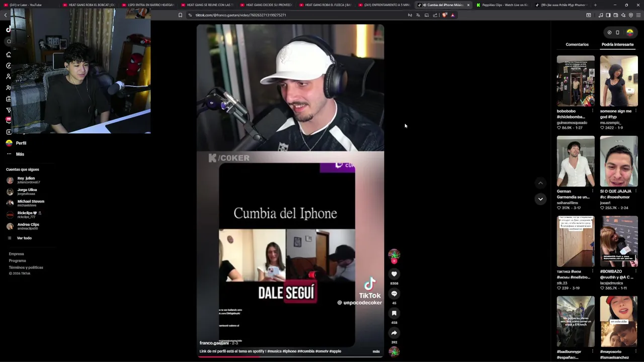The image size is (644, 362).
Task: Open 'bobobobo #chiclebomba' suggested video thumbnail
Action: pos(576,81)
